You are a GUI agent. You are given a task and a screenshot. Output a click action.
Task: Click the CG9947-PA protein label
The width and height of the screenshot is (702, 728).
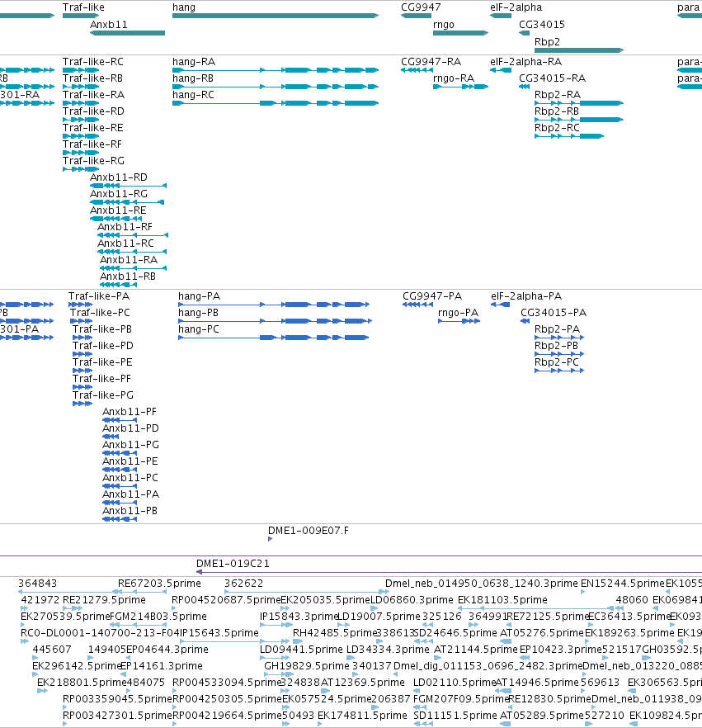[x=432, y=296]
